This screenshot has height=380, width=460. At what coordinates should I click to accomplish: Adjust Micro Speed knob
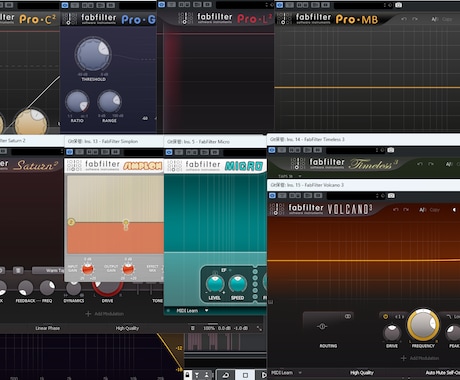[x=237, y=284]
